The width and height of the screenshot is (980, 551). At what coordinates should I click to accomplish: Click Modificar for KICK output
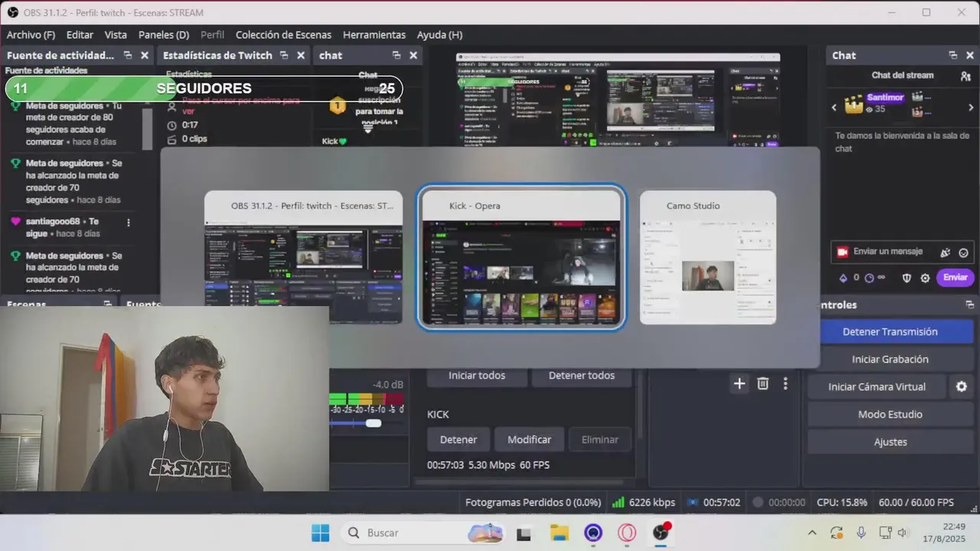[529, 439]
